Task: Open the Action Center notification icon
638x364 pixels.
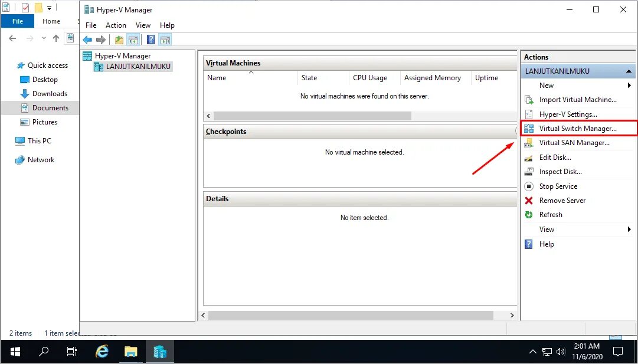Action: pyautogui.click(x=618, y=352)
